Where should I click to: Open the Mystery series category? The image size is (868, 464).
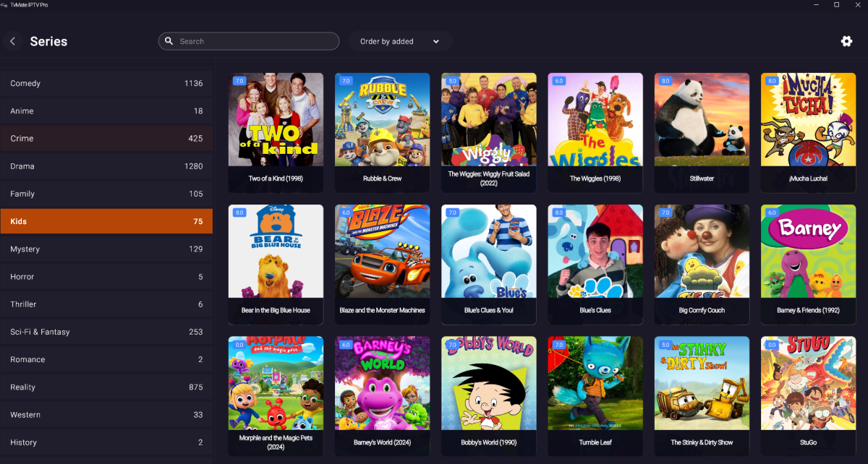click(106, 249)
